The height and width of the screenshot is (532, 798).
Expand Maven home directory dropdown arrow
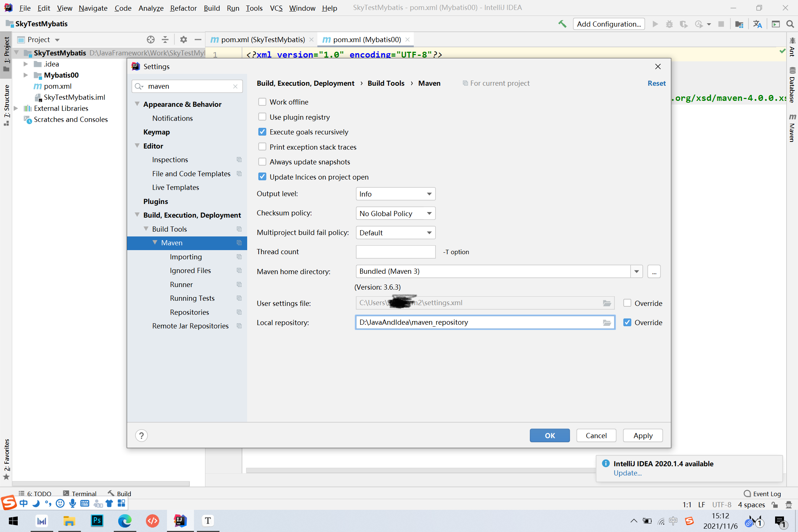(x=637, y=272)
